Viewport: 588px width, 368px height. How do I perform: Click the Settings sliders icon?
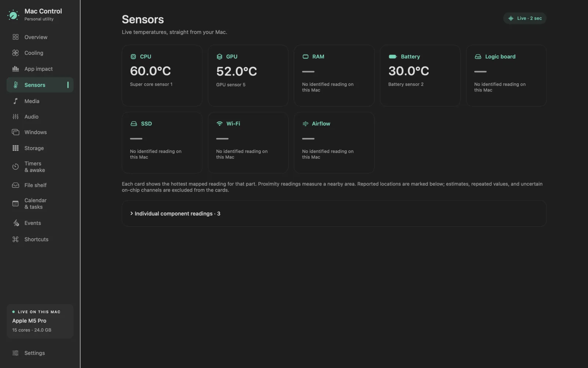coord(15,353)
